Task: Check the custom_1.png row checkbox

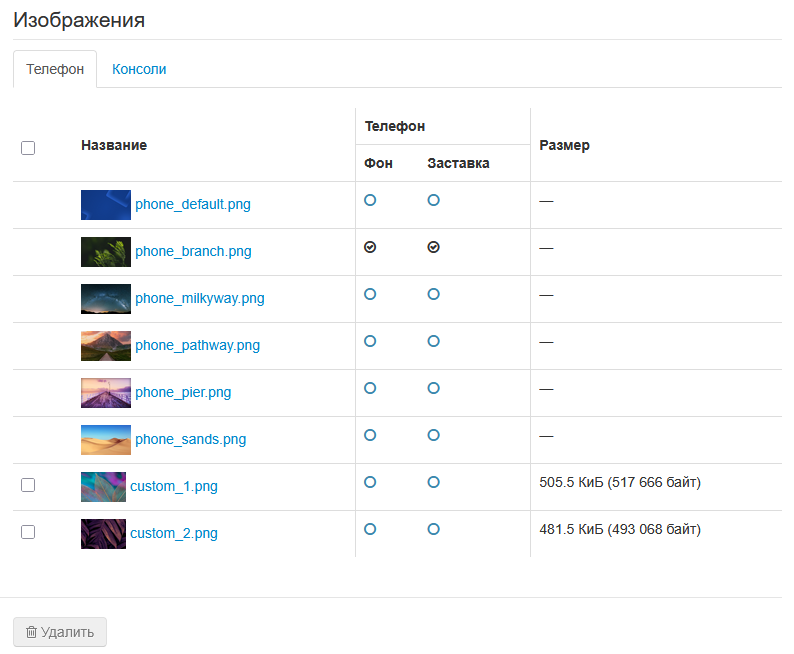Action: [x=28, y=485]
